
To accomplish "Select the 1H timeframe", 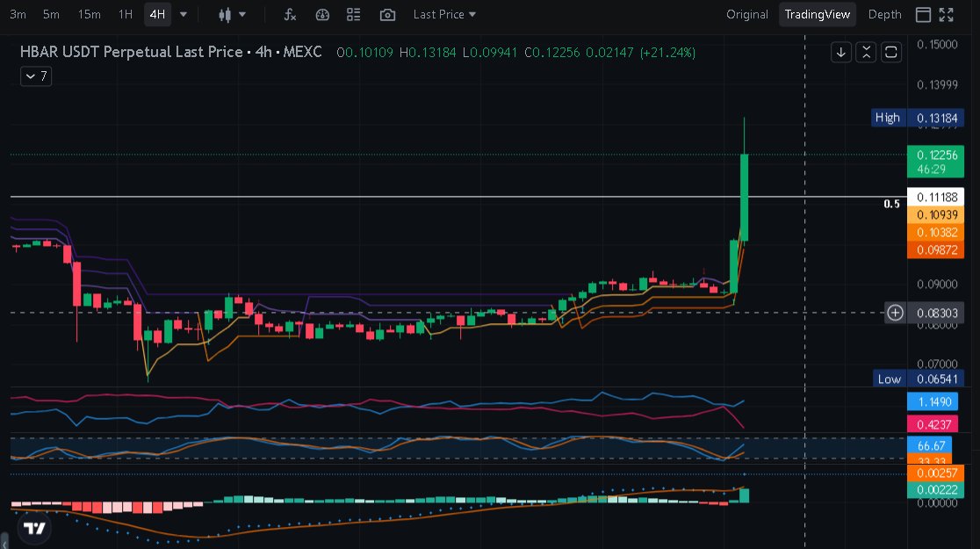I will tap(126, 14).
